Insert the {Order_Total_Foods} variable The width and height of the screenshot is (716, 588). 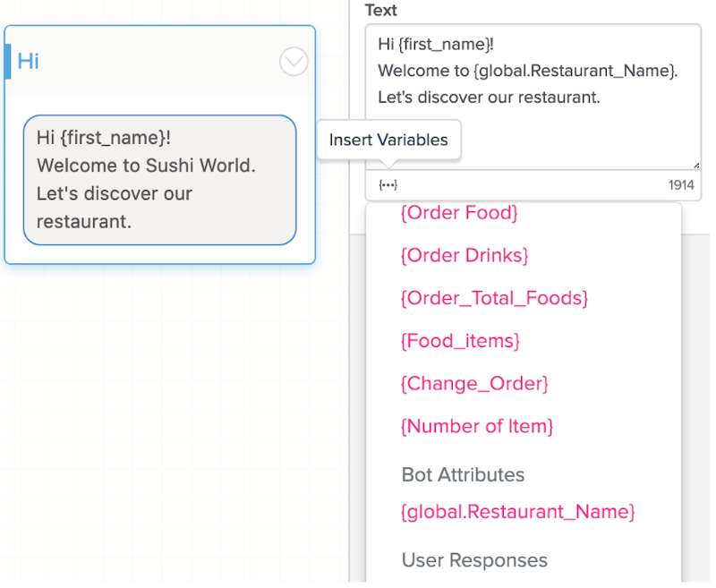494,298
